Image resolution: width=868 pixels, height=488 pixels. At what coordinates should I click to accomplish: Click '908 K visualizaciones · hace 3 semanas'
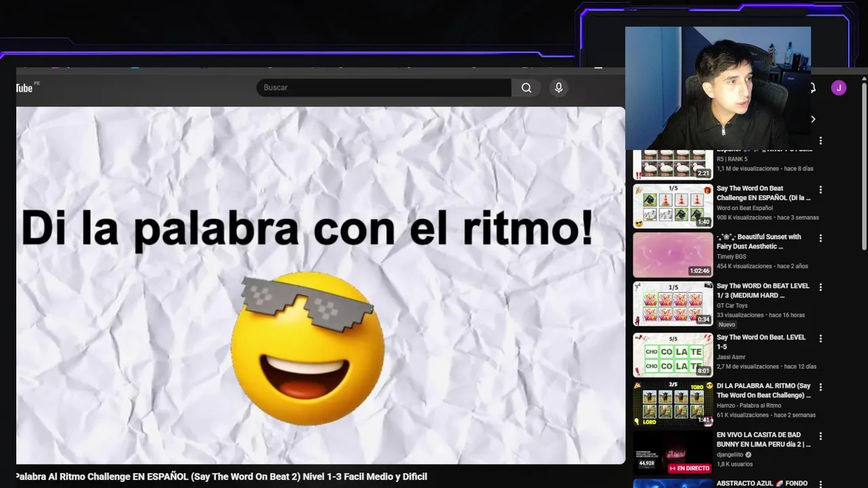768,218
